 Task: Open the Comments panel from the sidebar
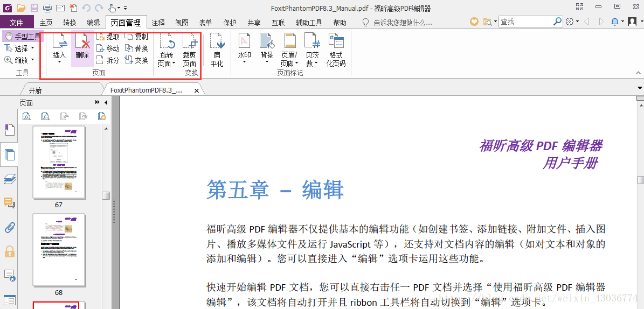pyautogui.click(x=9, y=203)
